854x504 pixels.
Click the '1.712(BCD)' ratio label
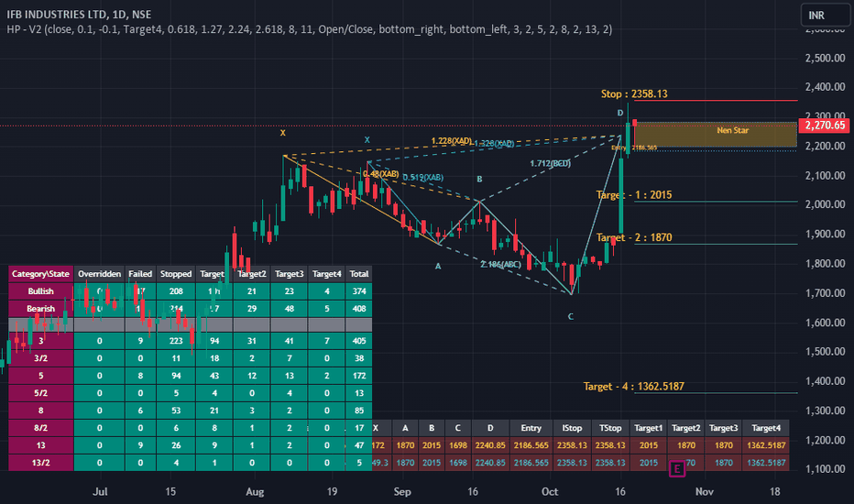pyautogui.click(x=550, y=163)
